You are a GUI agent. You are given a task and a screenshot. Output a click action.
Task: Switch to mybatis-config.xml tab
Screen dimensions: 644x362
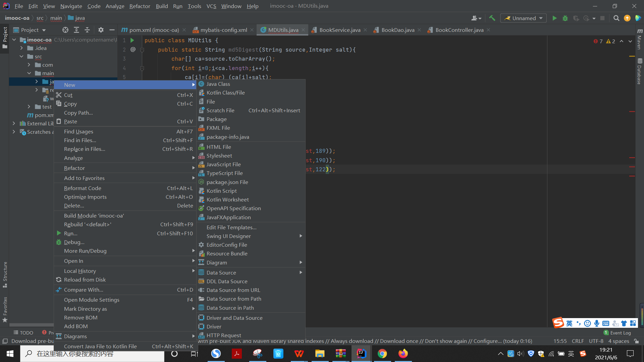(224, 30)
